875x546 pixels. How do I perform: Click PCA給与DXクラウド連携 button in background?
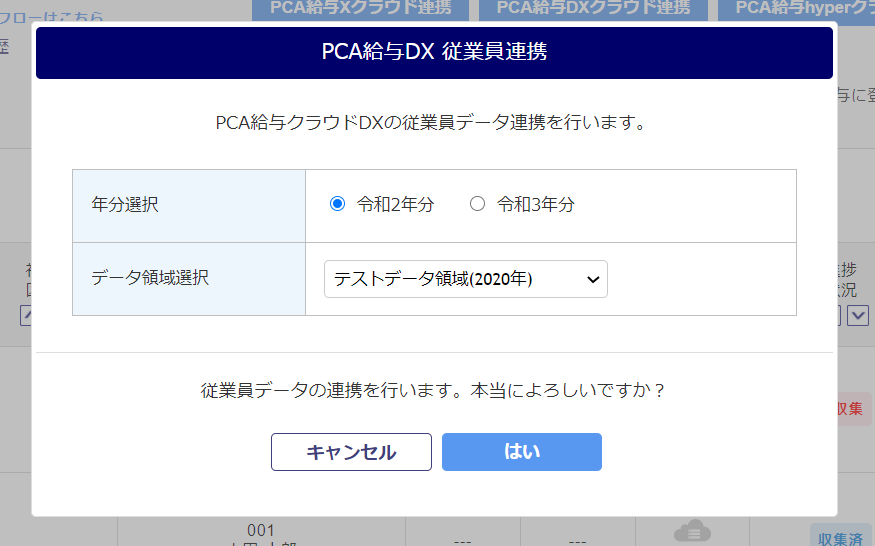pyautogui.click(x=593, y=9)
